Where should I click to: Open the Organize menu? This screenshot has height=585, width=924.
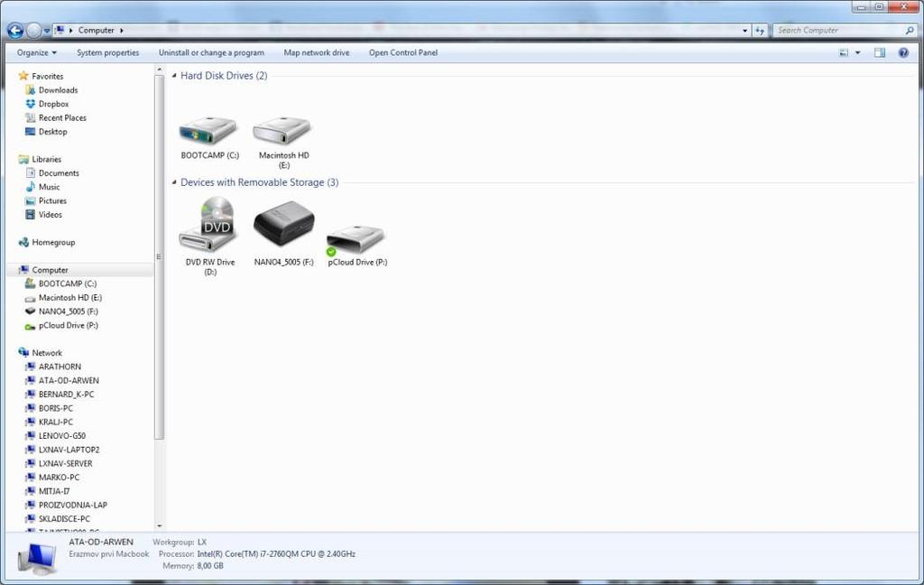pyautogui.click(x=36, y=52)
